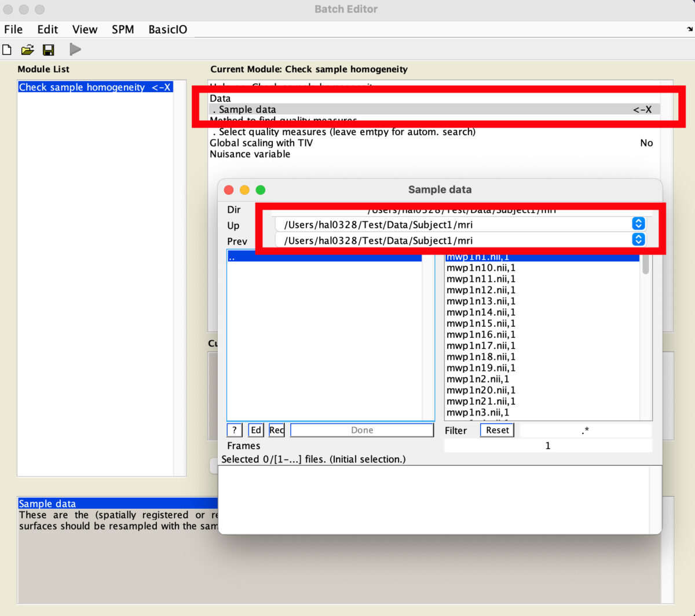Image resolution: width=695 pixels, height=616 pixels.
Task: Open the File menu
Action: 13,30
